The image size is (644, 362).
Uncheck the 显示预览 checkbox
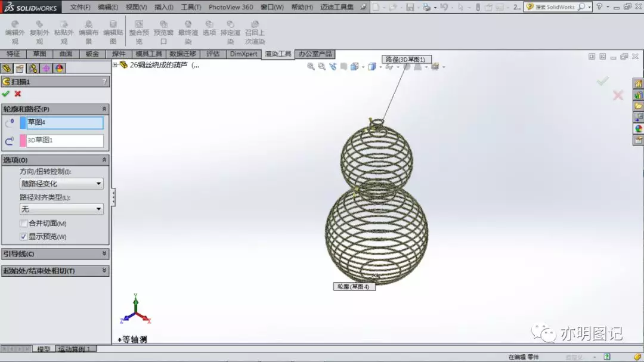point(23,237)
